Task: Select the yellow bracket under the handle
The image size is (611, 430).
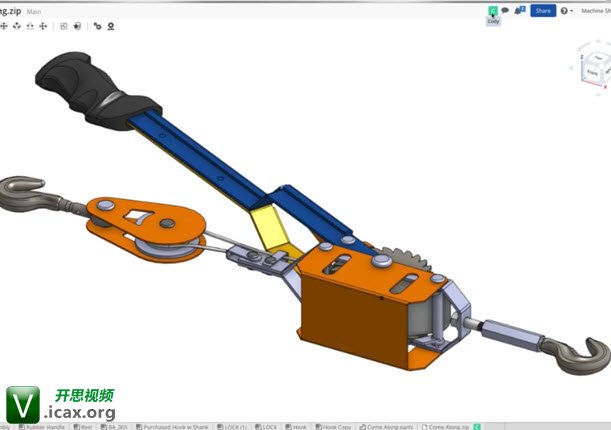Action: click(x=271, y=228)
